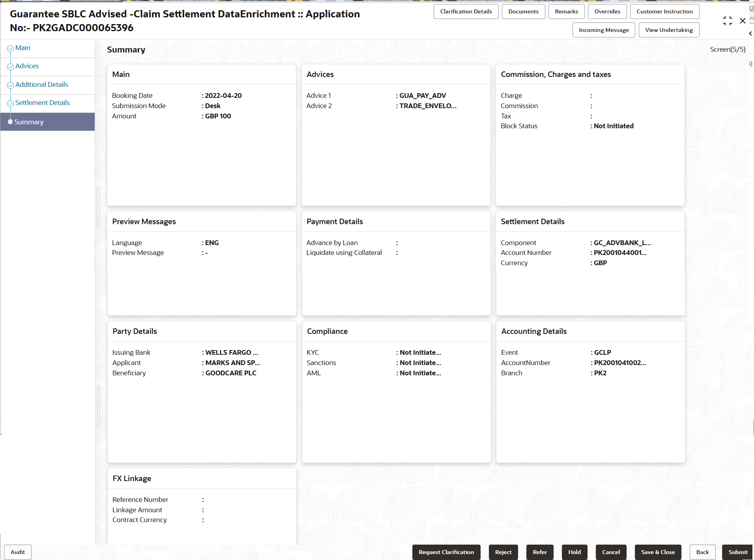Viewport: 754px width, 560px height.
Task: Click Branch value PK2
Action: (x=600, y=373)
